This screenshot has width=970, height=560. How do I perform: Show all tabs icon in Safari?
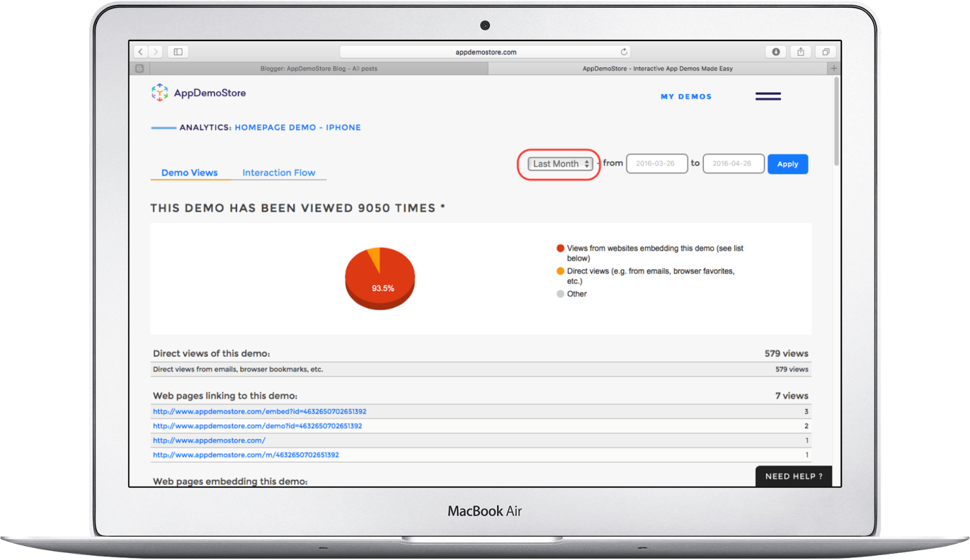pyautogui.click(x=826, y=52)
